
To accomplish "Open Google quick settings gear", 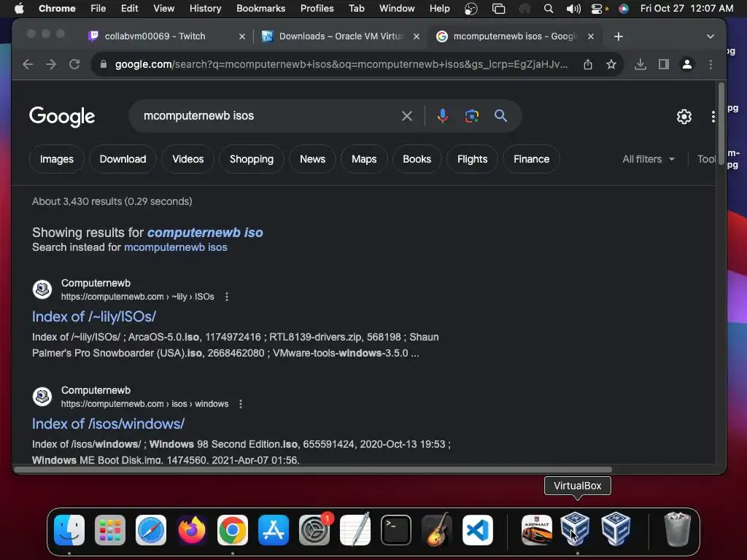I will point(684,117).
